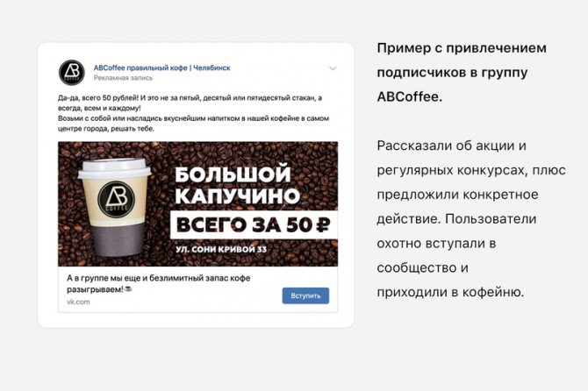Screen dimensions: 588x391
Task: Open the ABCoffee правильный кофе group link
Action: (161, 68)
